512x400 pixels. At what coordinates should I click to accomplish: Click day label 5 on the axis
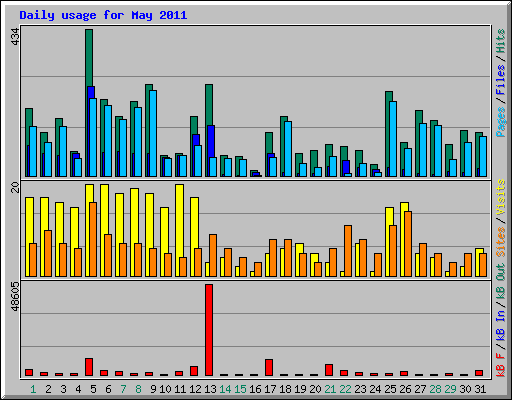[x=93, y=389]
